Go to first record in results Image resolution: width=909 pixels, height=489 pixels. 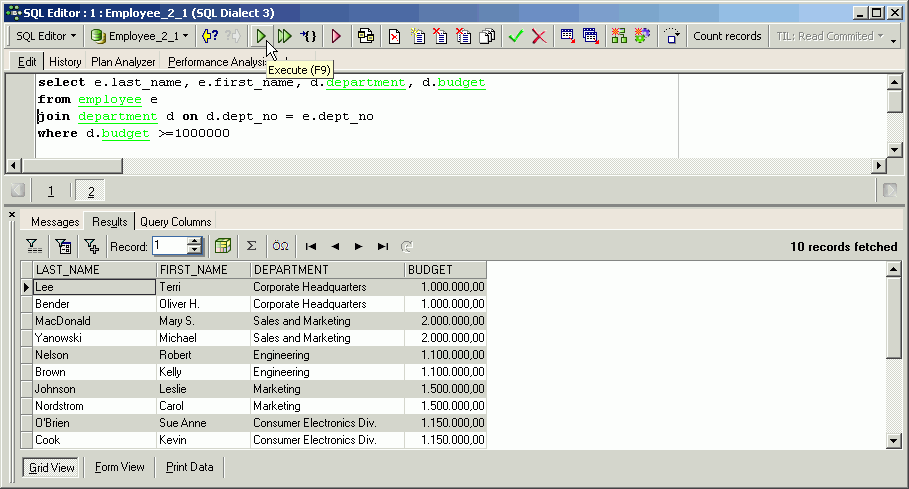(311, 246)
